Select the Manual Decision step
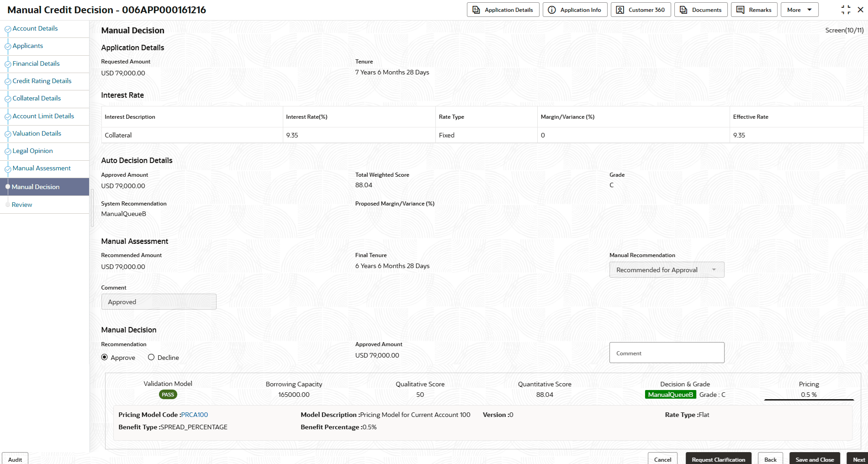The height and width of the screenshot is (464, 868). point(44,187)
